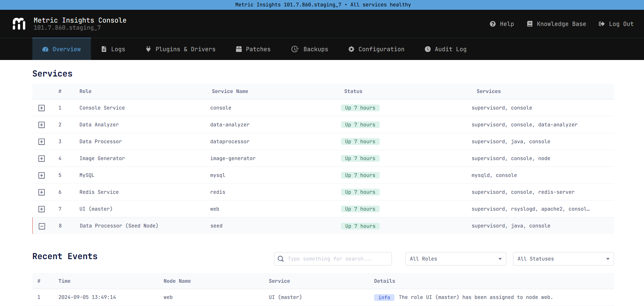Click the Redis Service role text
This screenshot has height=306, width=644.
[x=99, y=192]
